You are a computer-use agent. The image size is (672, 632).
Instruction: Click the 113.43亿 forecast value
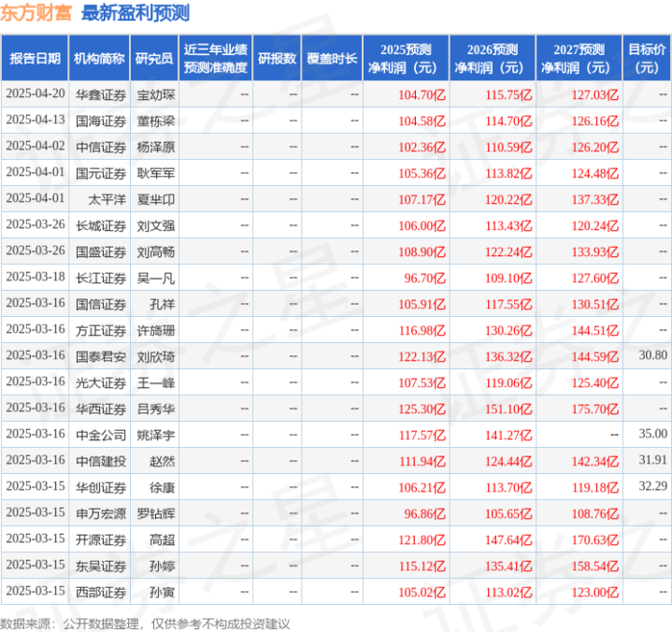click(x=508, y=225)
